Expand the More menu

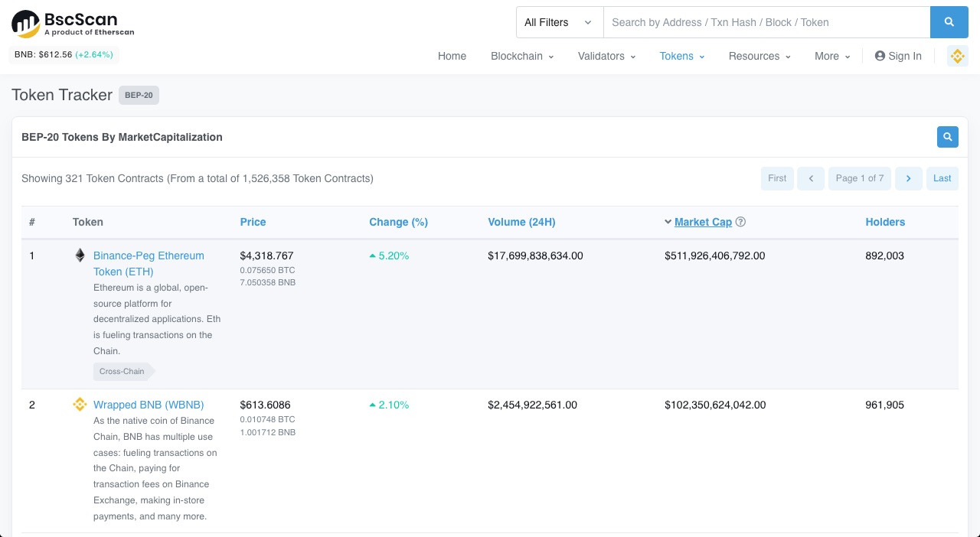coord(832,56)
